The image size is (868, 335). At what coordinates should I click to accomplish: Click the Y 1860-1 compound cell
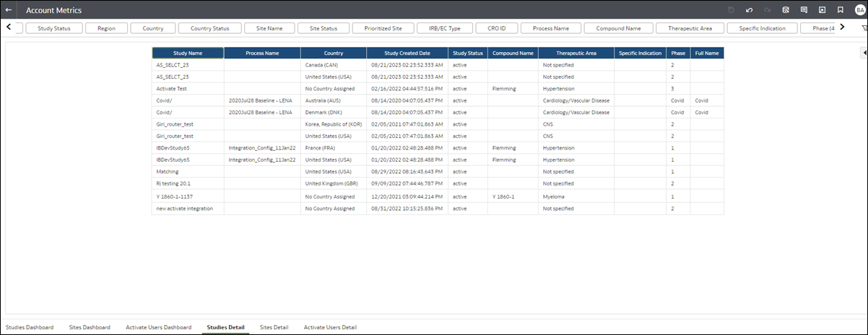(x=513, y=196)
